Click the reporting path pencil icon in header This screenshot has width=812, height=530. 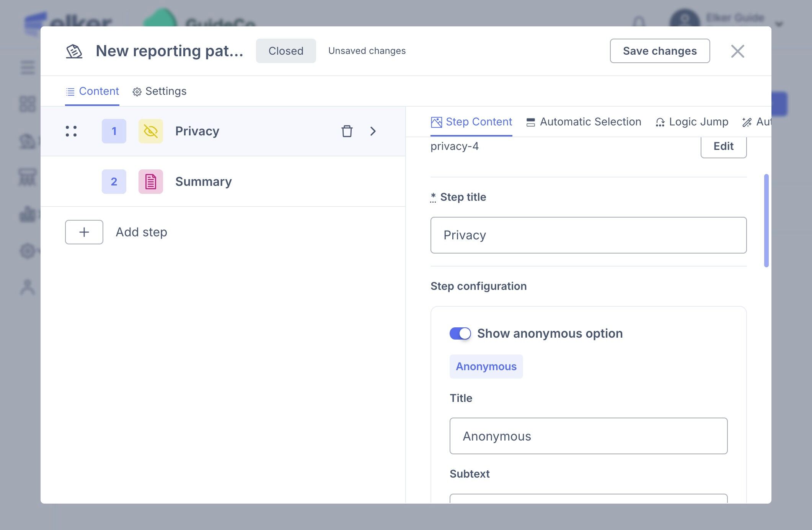click(74, 51)
